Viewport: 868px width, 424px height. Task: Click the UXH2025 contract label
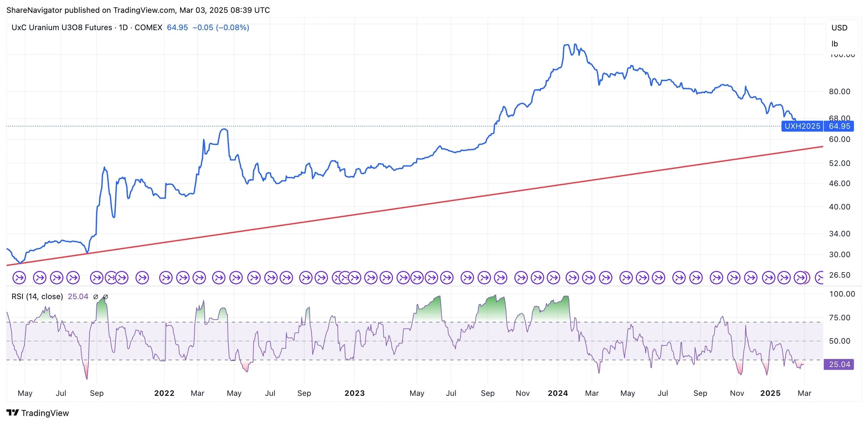click(x=802, y=126)
